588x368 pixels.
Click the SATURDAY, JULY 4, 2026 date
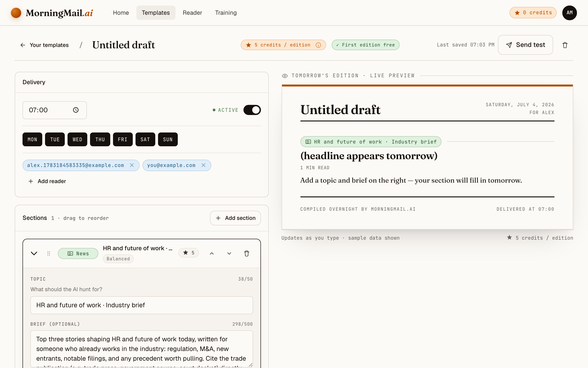coord(520,105)
